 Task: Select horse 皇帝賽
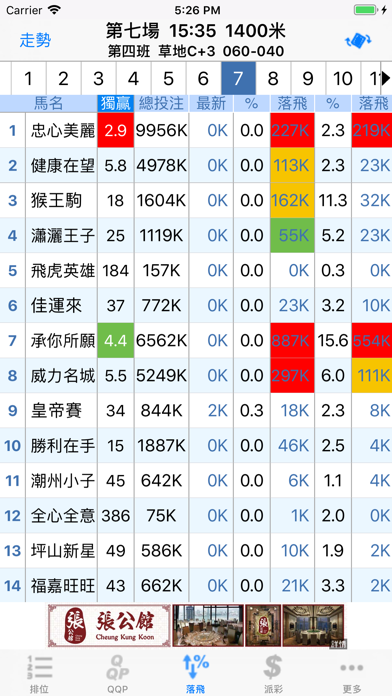point(56,411)
